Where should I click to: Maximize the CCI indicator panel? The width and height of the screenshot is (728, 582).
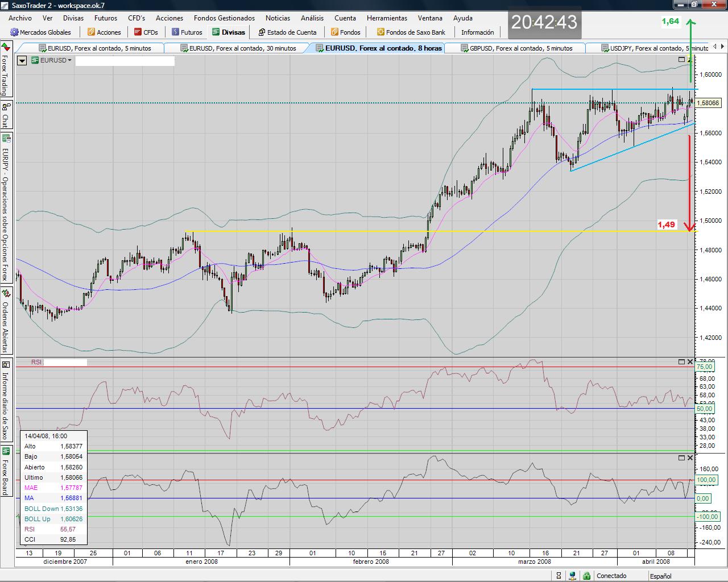pos(681,458)
